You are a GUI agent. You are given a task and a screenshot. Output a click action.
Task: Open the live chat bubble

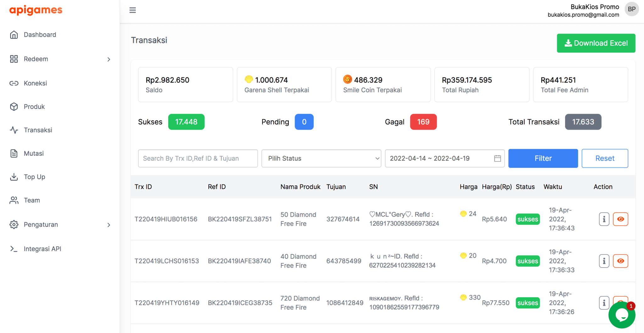622,315
